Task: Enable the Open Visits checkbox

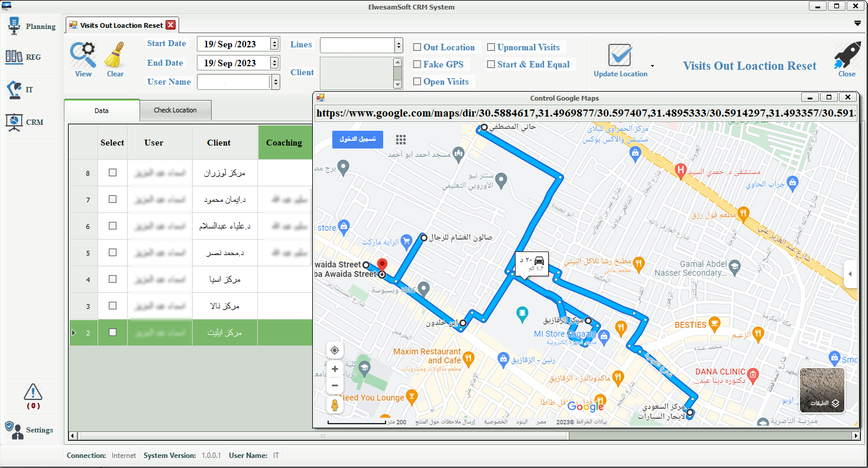Action: coord(417,82)
